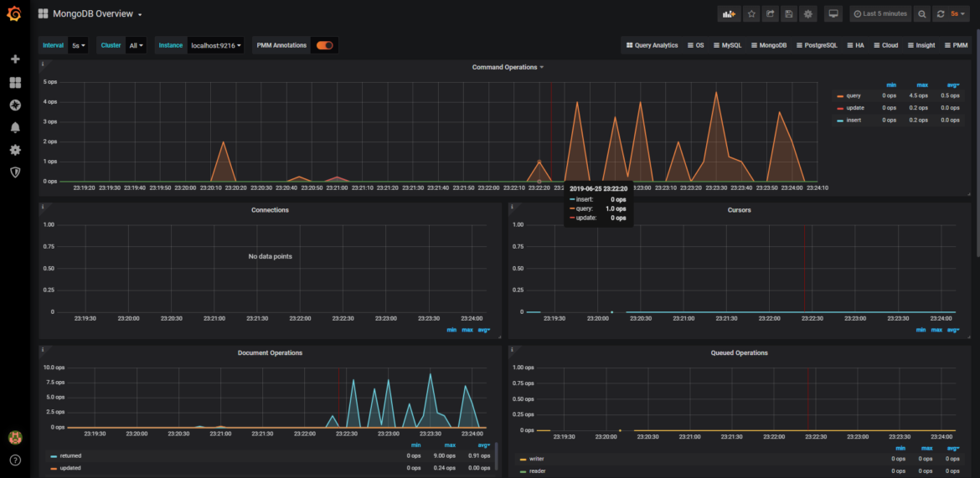
Task: Click the zoom out time range magnifier
Action: [x=921, y=14]
